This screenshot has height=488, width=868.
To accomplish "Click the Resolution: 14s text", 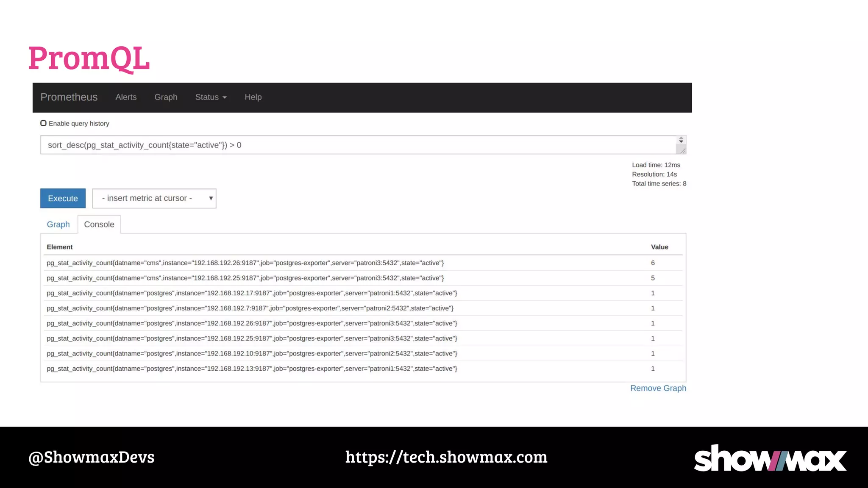I will 654,174.
